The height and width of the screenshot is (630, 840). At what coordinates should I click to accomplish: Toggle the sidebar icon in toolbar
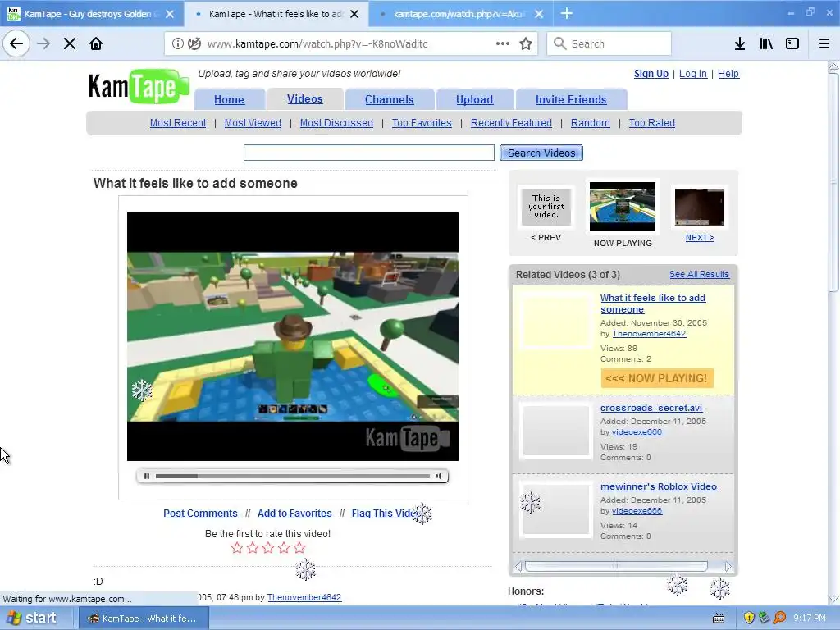(x=792, y=43)
